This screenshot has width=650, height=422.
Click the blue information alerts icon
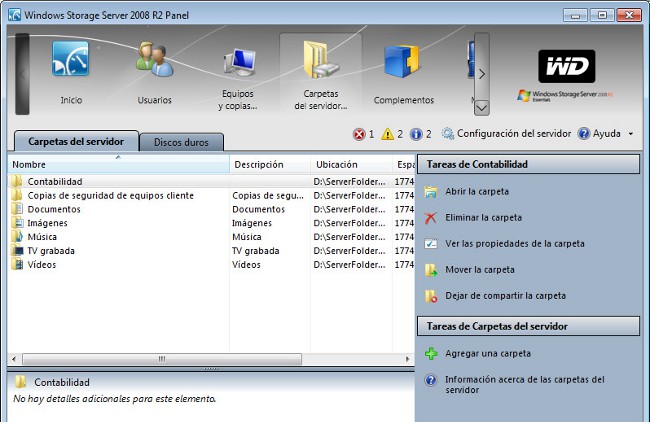coord(416,134)
